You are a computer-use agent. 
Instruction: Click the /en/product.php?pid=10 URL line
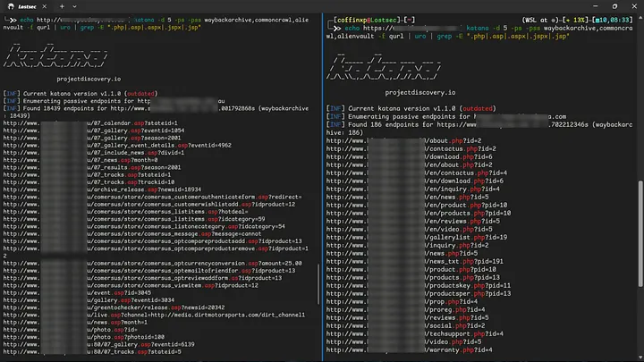click(x=417, y=206)
